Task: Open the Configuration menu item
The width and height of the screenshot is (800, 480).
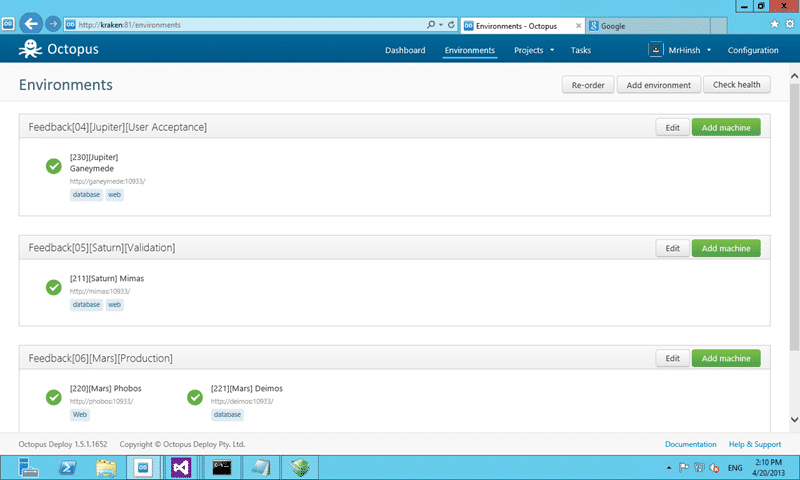Action: [x=753, y=50]
